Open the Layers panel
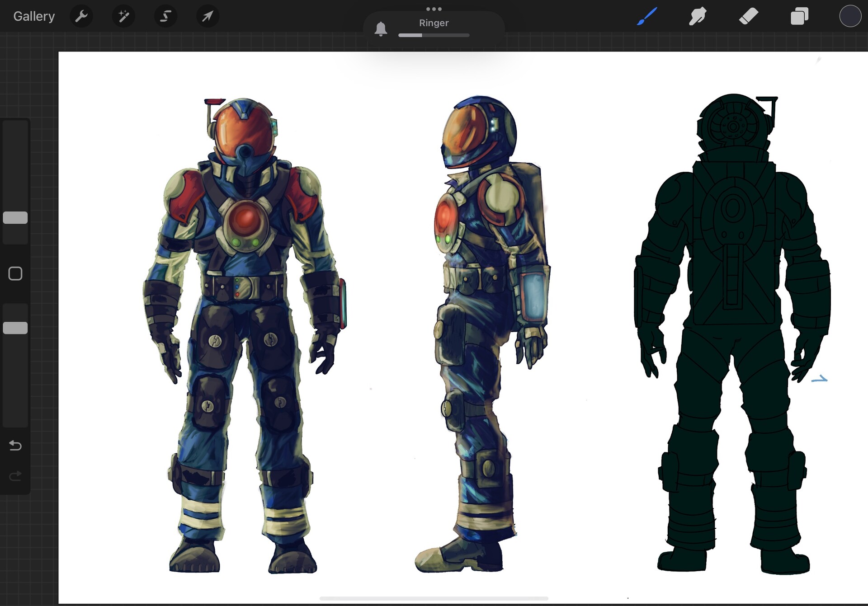The width and height of the screenshot is (868, 606). (x=799, y=16)
